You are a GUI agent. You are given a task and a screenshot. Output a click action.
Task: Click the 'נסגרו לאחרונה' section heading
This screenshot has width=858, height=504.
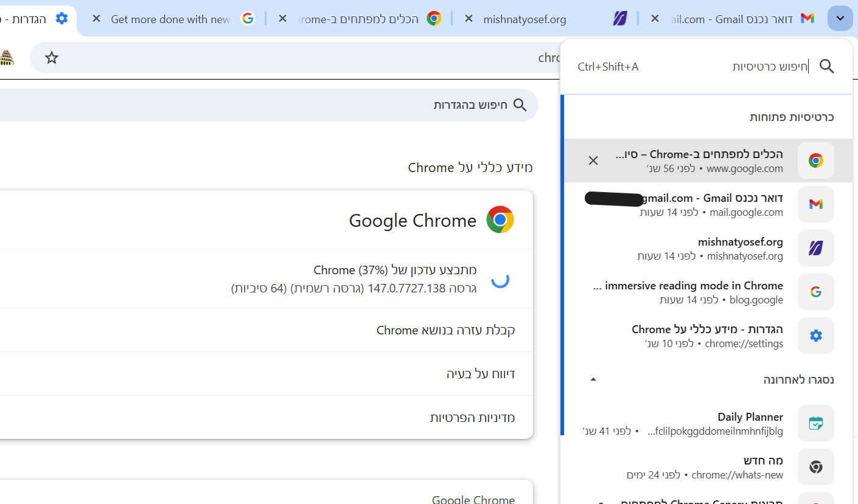[x=799, y=379]
